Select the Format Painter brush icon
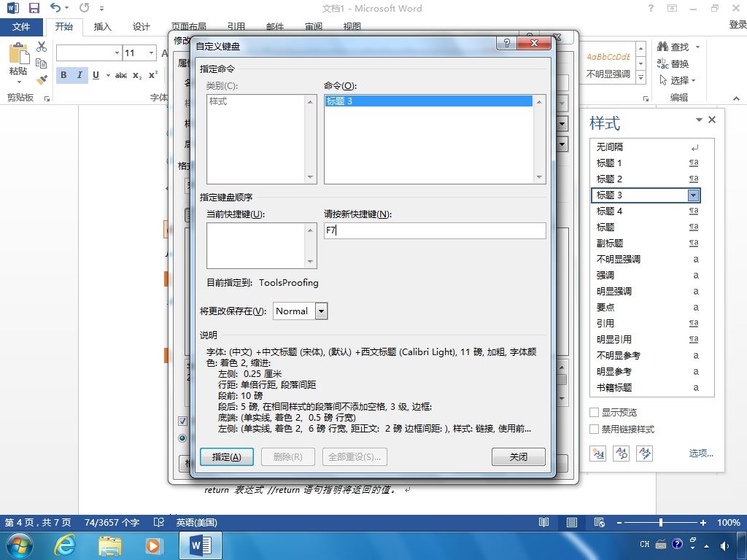Viewport: 747px width, 560px height. [42, 79]
